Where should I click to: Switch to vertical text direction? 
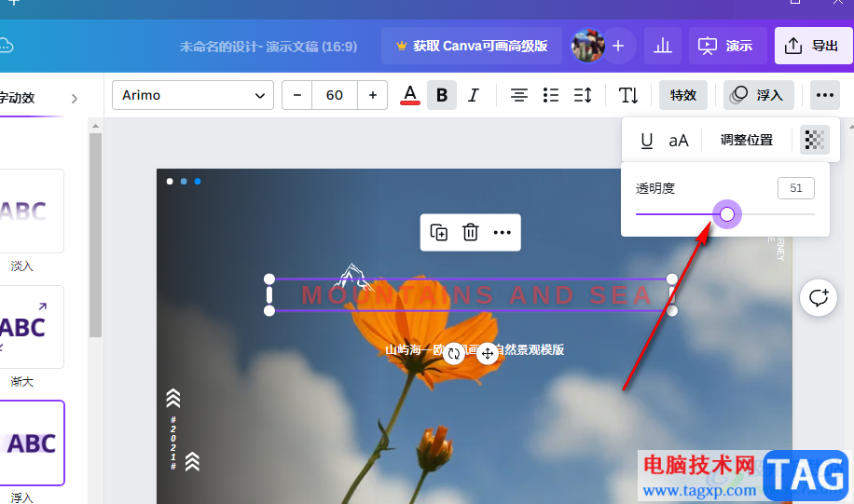point(628,95)
